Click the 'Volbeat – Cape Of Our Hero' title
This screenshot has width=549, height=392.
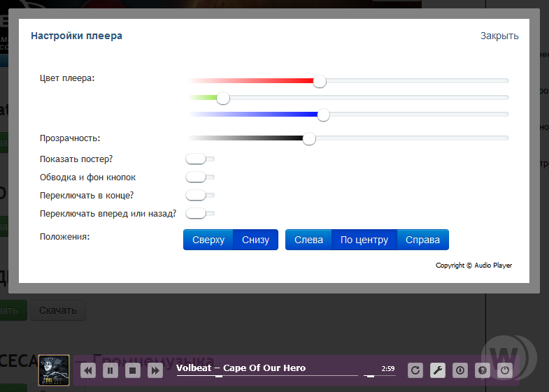241,368
